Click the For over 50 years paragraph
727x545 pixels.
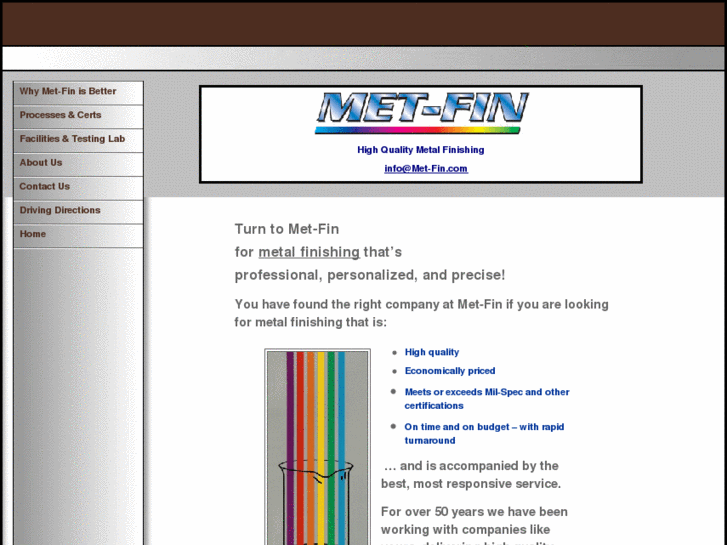pyautogui.click(x=474, y=527)
